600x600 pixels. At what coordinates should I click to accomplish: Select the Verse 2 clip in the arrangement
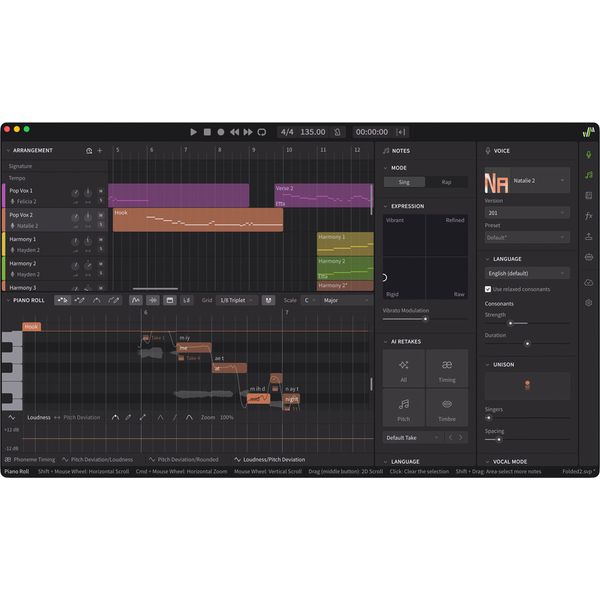(323, 196)
